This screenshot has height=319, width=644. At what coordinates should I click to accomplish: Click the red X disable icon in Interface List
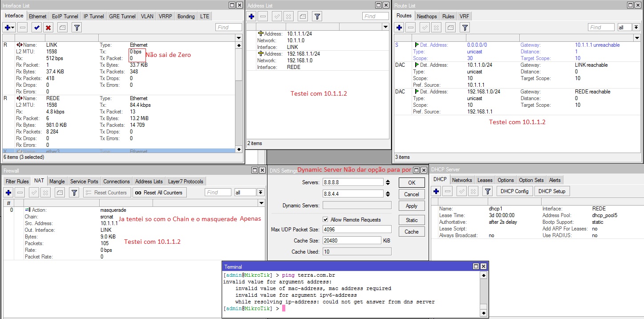[49, 28]
